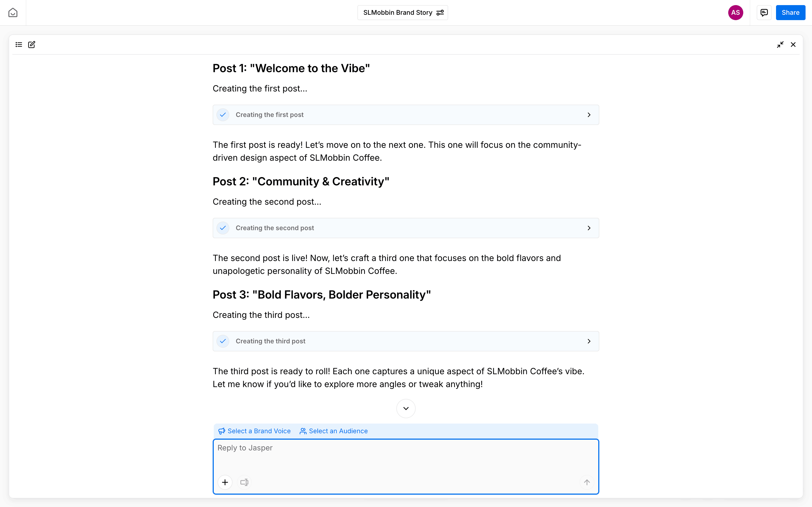Expand the "Creating the second post" step
This screenshot has height=507, width=812.
coord(589,228)
